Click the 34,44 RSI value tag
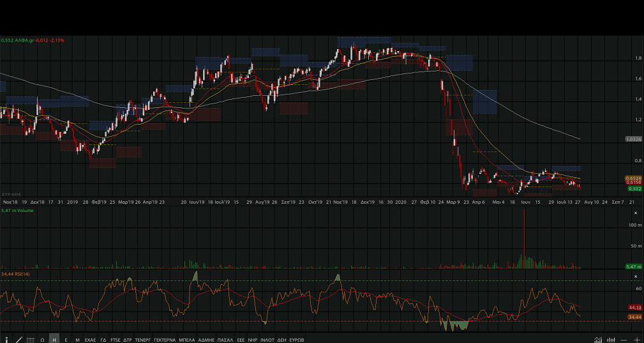The image size is (644, 343). [x=635, y=317]
